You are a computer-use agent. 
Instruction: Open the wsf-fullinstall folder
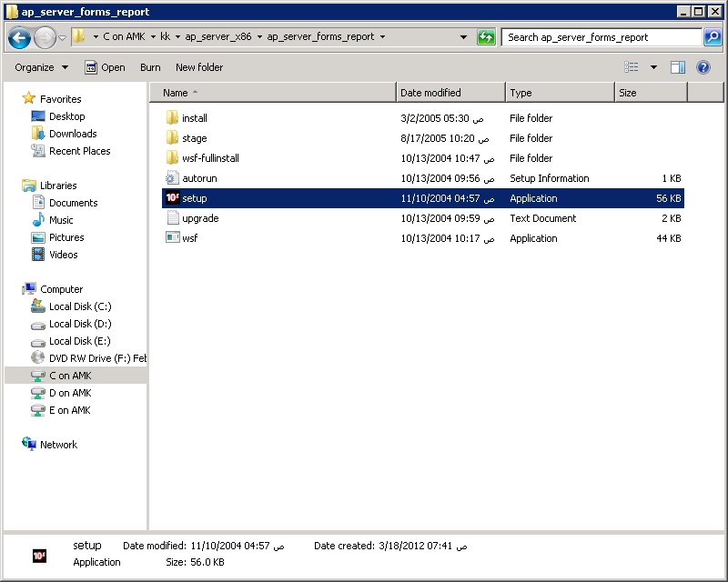tap(209, 158)
